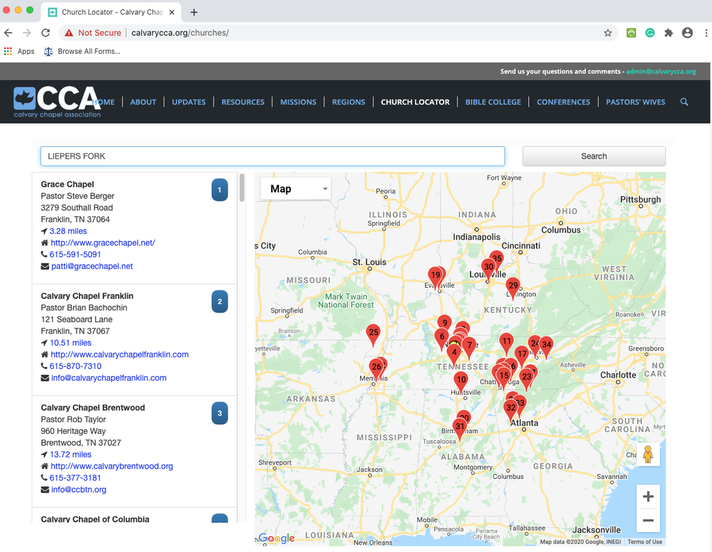Click the REGIONS menu item
This screenshot has width=712, height=552.
coord(348,102)
